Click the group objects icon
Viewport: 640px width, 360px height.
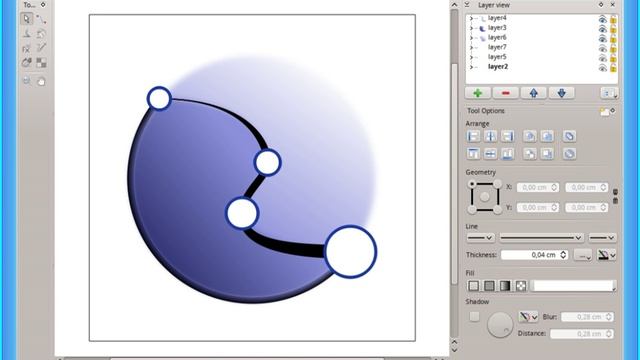point(569,136)
